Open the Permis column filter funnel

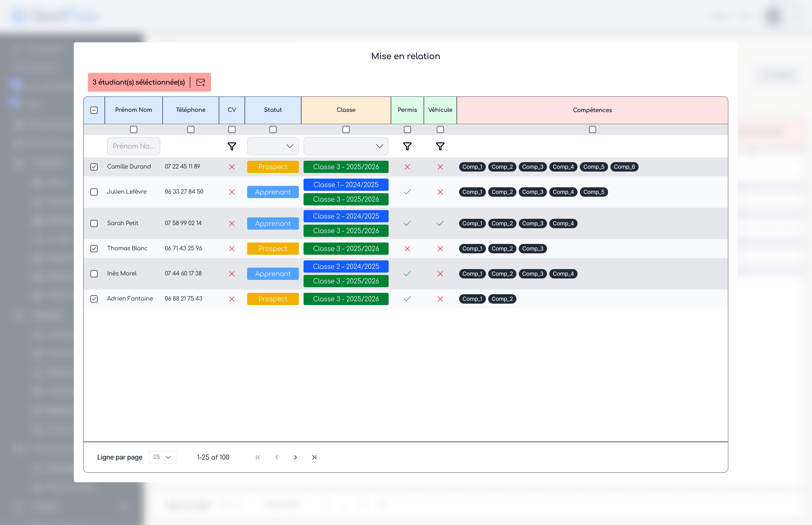(x=407, y=146)
